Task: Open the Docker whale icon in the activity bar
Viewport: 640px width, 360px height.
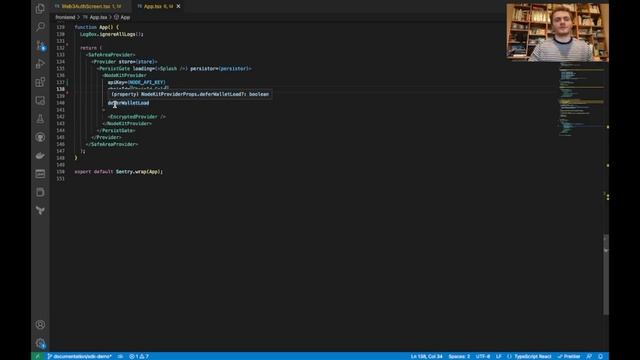Action: tap(40, 156)
